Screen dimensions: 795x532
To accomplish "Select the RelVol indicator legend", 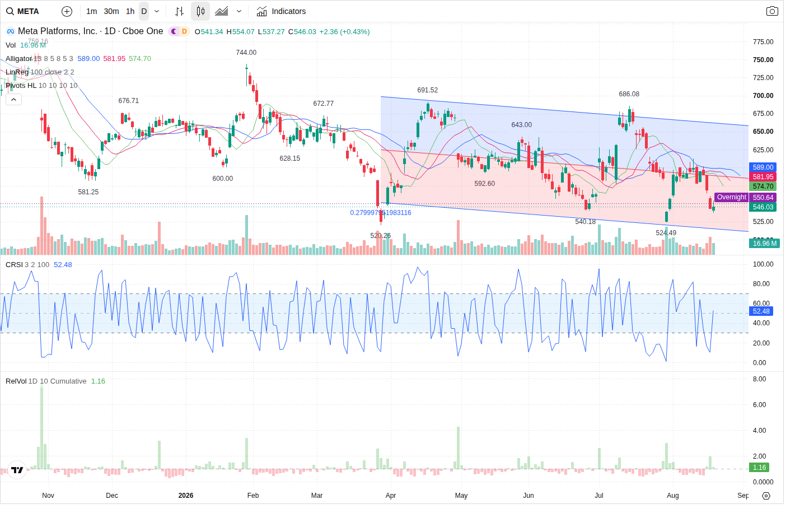I will [16, 381].
